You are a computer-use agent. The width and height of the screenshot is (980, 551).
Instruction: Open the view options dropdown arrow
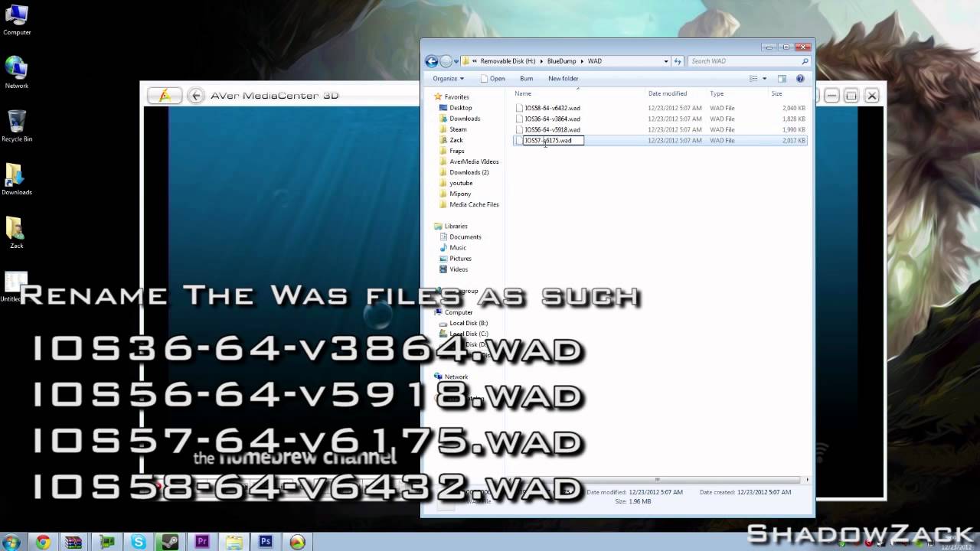click(x=764, y=78)
